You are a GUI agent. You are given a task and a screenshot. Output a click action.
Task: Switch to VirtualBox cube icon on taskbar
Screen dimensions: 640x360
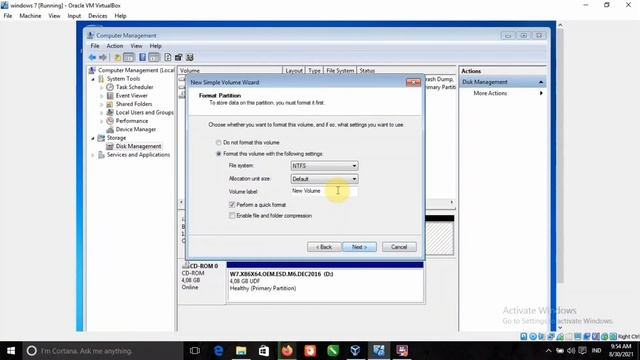pyautogui.click(x=356, y=351)
